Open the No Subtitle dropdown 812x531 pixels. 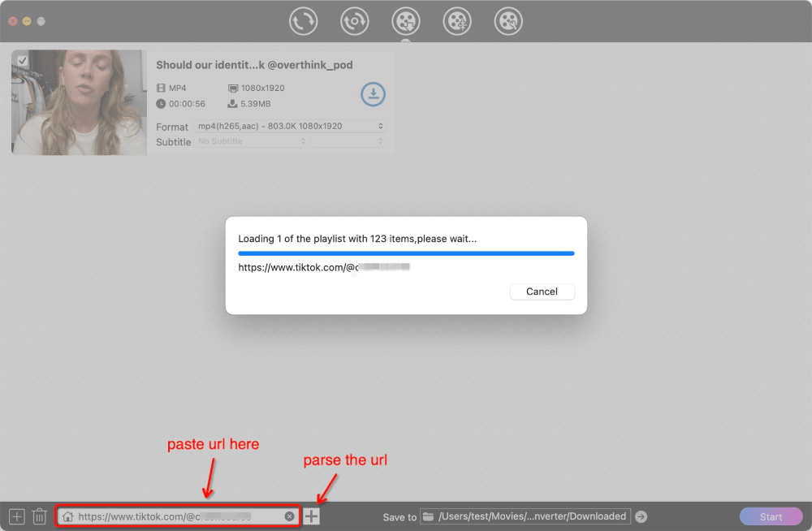pos(251,141)
